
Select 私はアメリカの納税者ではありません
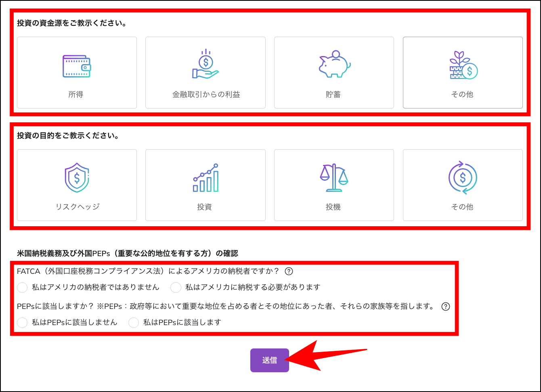[22, 288]
